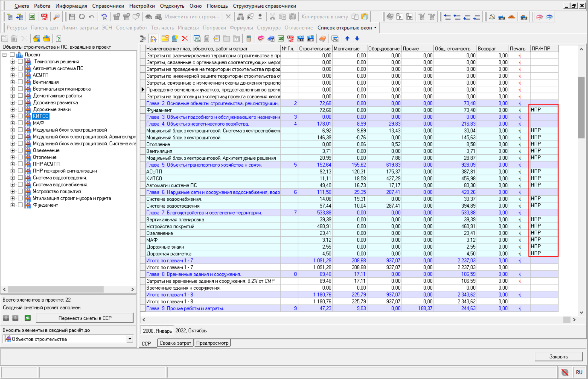Viewport: 588px width, 379px height.
Task: Click the PDF export icon in top toolbar
Action: (x=44, y=17)
